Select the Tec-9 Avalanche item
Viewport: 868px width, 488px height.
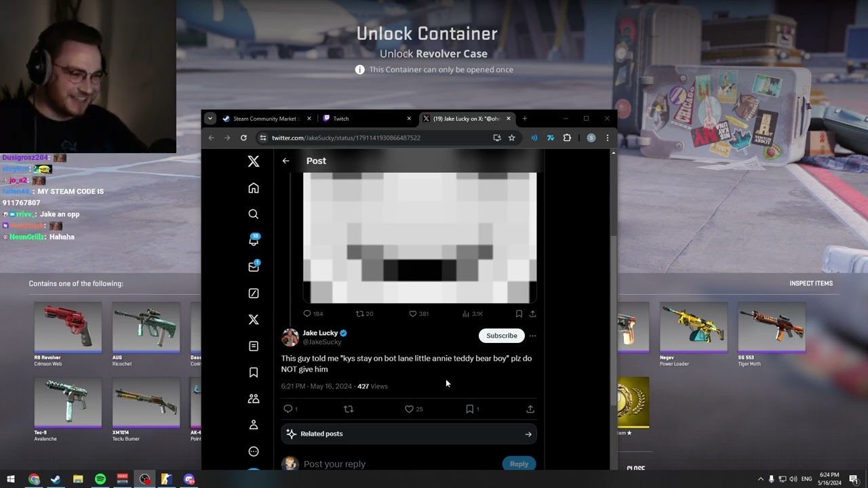click(x=68, y=409)
